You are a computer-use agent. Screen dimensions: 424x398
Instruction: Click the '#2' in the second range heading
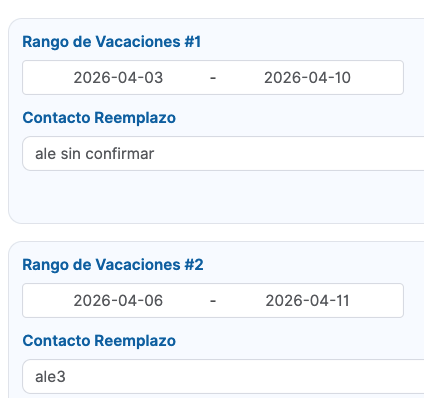[194, 265]
